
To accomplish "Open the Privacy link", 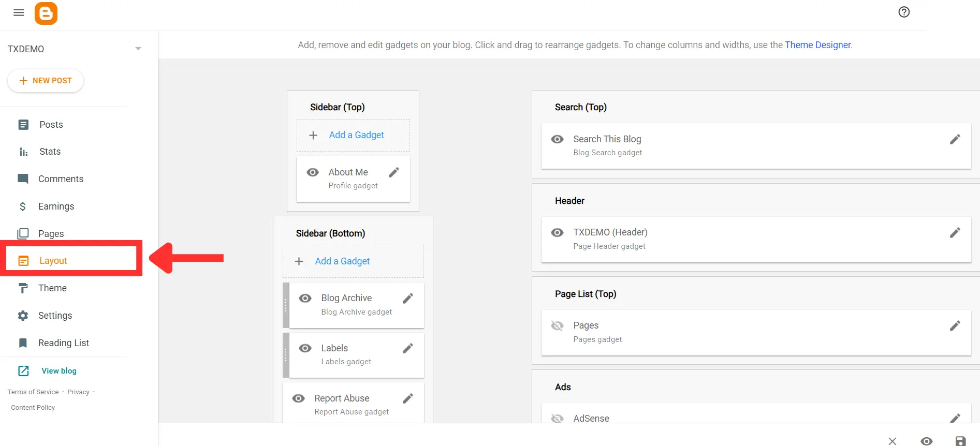I will 79,392.
